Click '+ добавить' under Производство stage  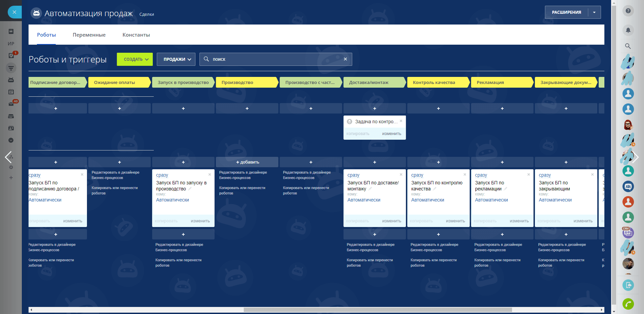click(247, 162)
